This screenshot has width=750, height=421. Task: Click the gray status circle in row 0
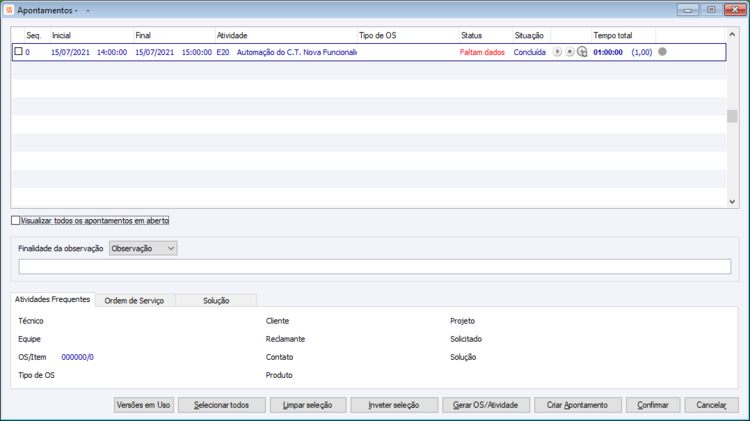(x=662, y=52)
